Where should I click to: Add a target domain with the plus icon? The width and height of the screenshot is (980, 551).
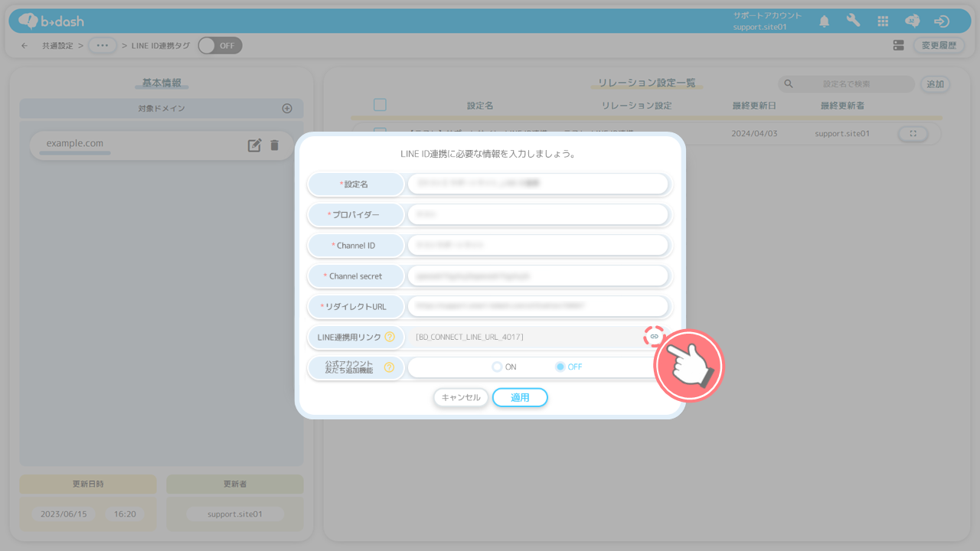[287, 109]
